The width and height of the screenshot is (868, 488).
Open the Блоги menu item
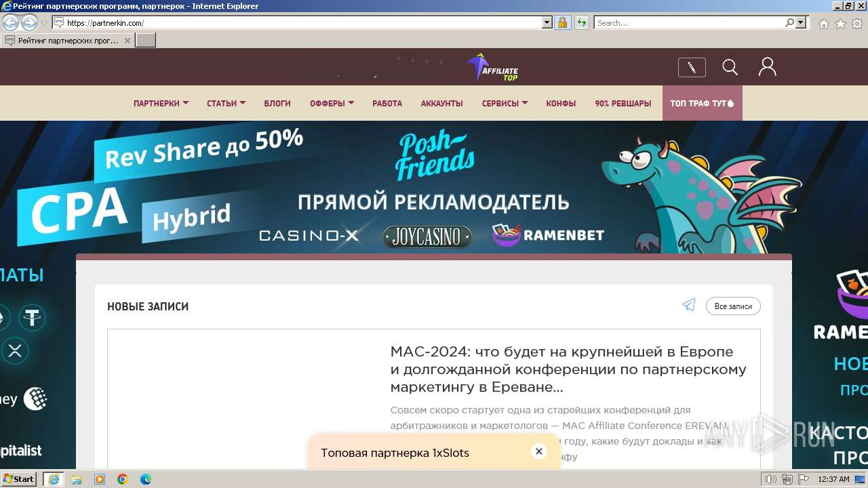(x=277, y=103)
